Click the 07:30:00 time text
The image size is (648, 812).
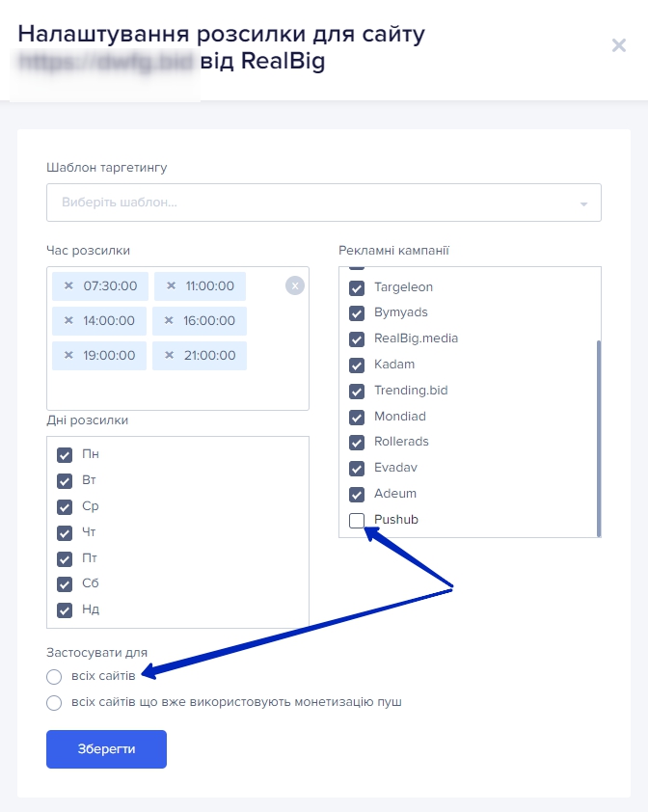click(x=110, y=285)
